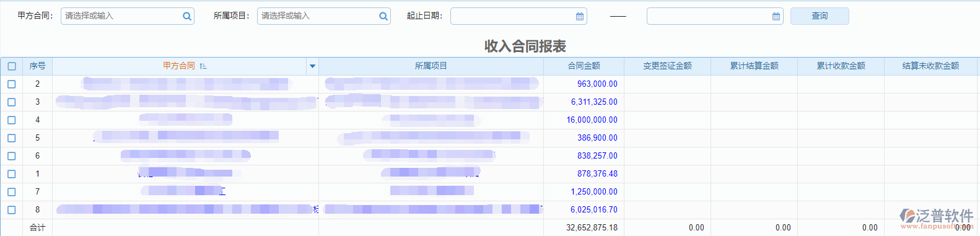Click the search icon in 所属项目 field
Image resolution: width=980 pixels, height=236 pixels.
383,17
